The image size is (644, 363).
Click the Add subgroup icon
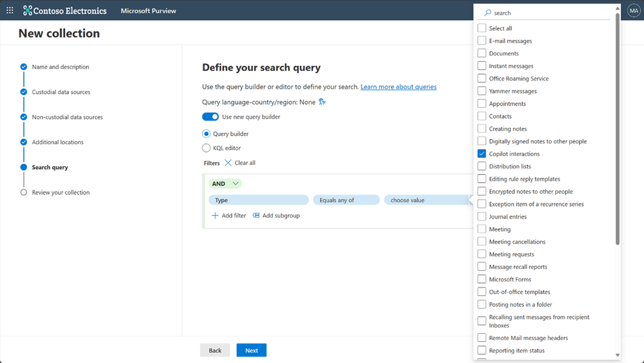(x=256, y=216)
